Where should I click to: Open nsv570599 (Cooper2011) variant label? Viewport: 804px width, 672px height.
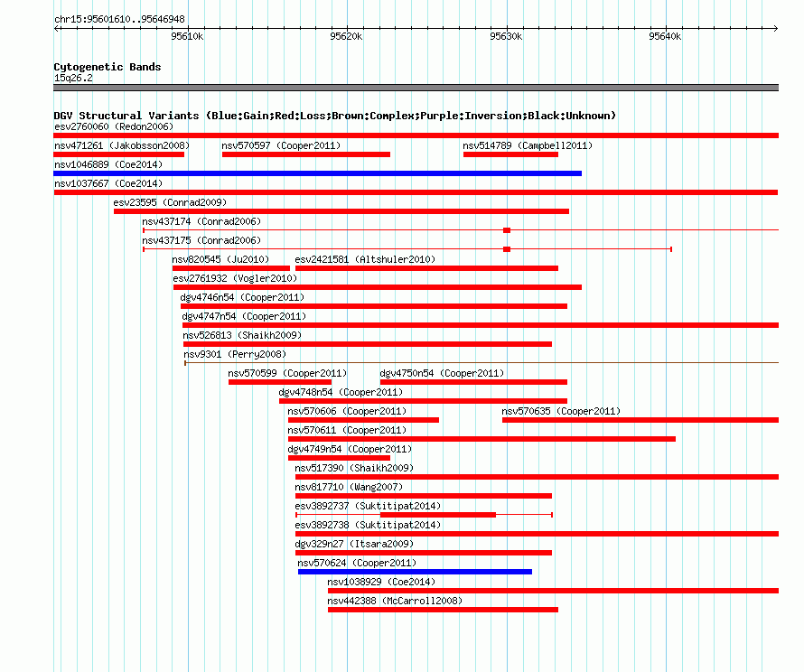(287, 373)
